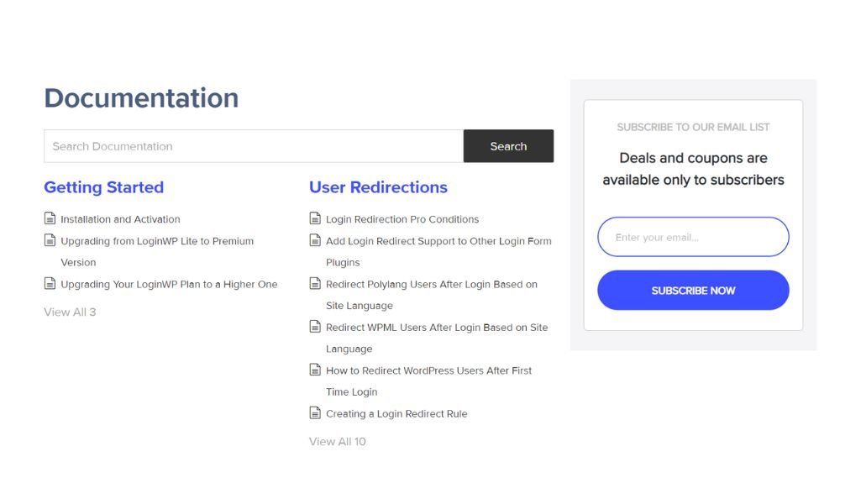The height and width of the screenshot is (504, 861).
Task: Open Add Login Redirect Support to Other Login Form Plugins
Action: click(438, 251)
